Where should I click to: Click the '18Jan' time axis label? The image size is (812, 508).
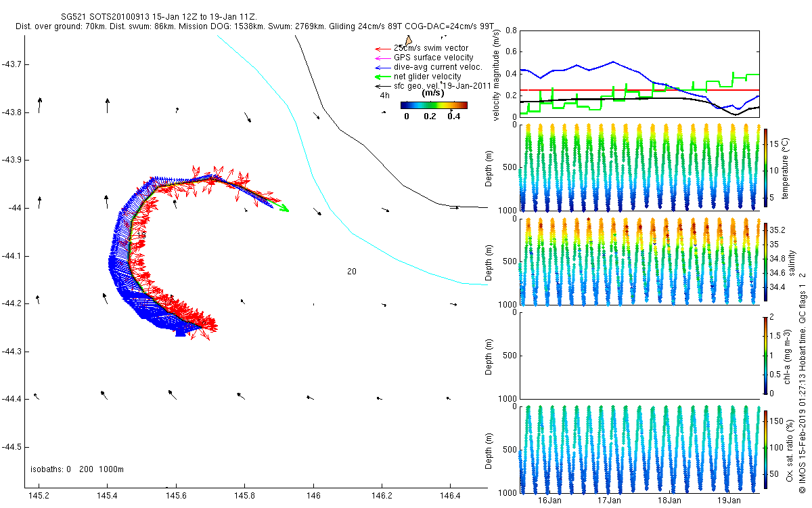(669, 501)
